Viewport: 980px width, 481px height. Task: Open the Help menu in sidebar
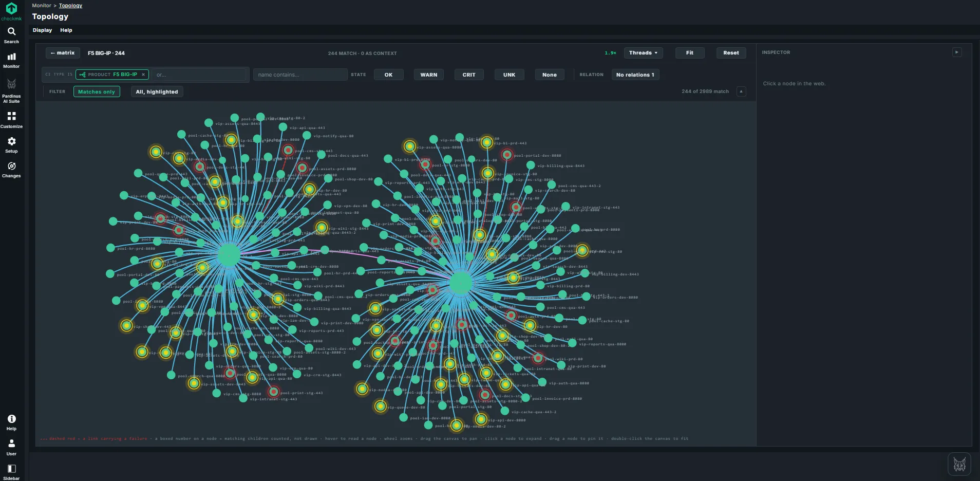point(11,422)
